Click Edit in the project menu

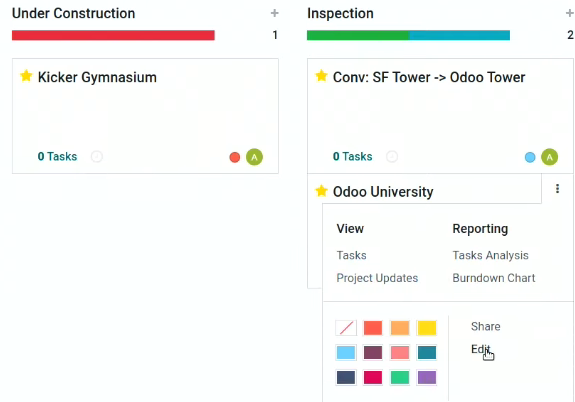click(480, 349)
